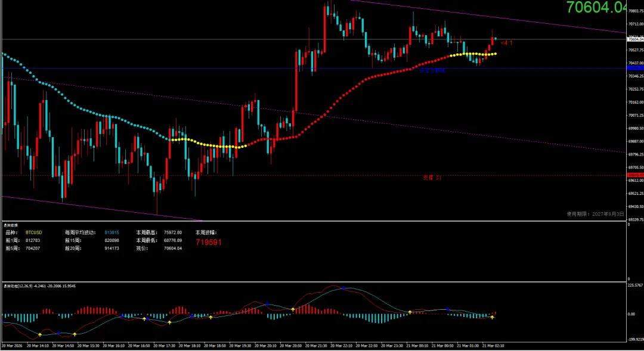The width and height of the screenshot is (644, 351).
Task: Click the blue 813015 value
Action: [112, 233]
